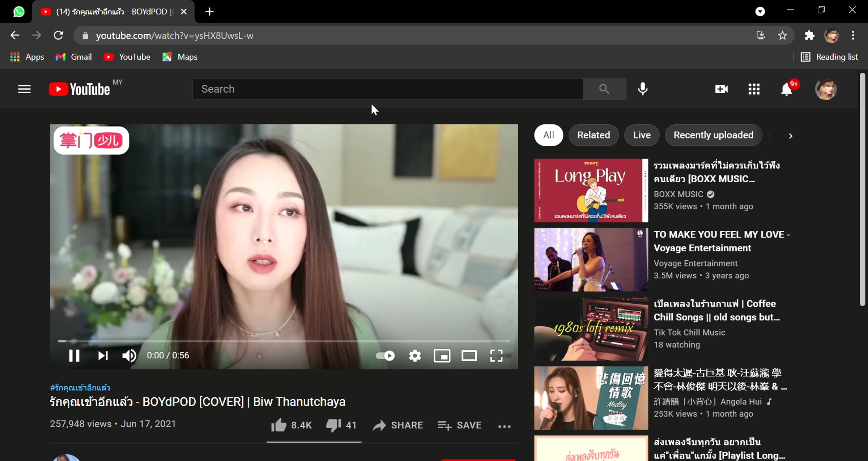The image size is (868, 461).
Task: Open the Long Play BOXX MUSIC thumbnail
Action: point(591,191)
